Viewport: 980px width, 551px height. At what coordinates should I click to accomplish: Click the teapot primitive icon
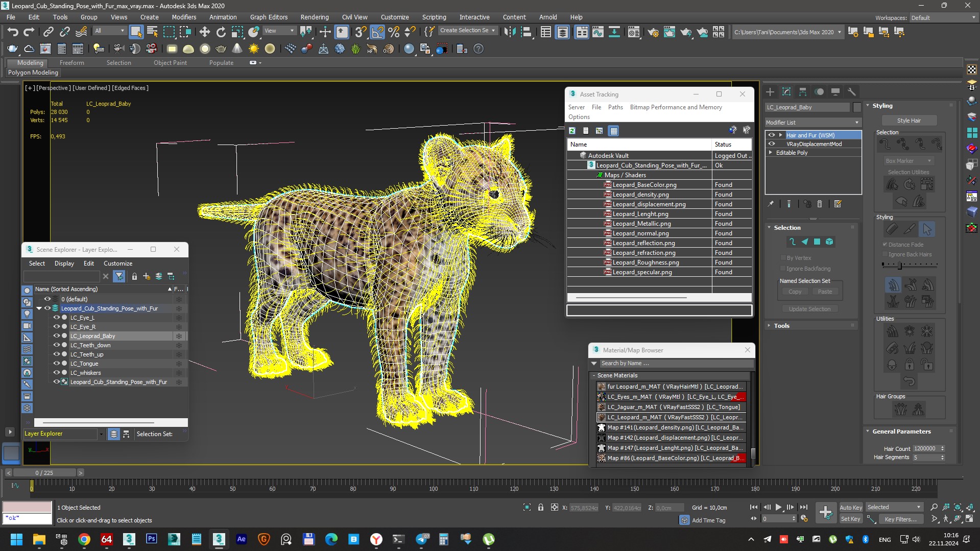pyautogui.click(x=221, y=49)
